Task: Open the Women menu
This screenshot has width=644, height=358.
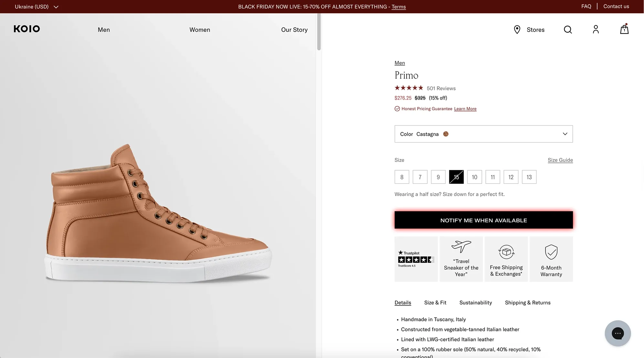Action: coord(200,30)
